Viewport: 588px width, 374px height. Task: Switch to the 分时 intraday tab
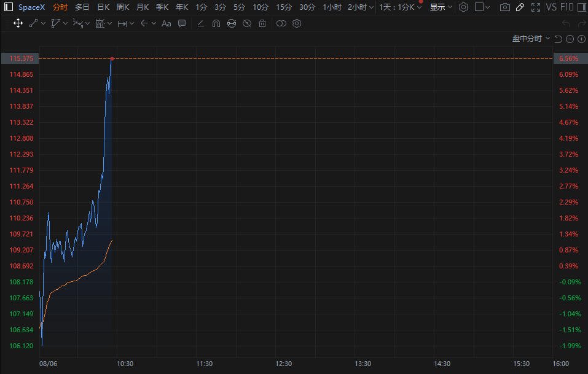60,7
